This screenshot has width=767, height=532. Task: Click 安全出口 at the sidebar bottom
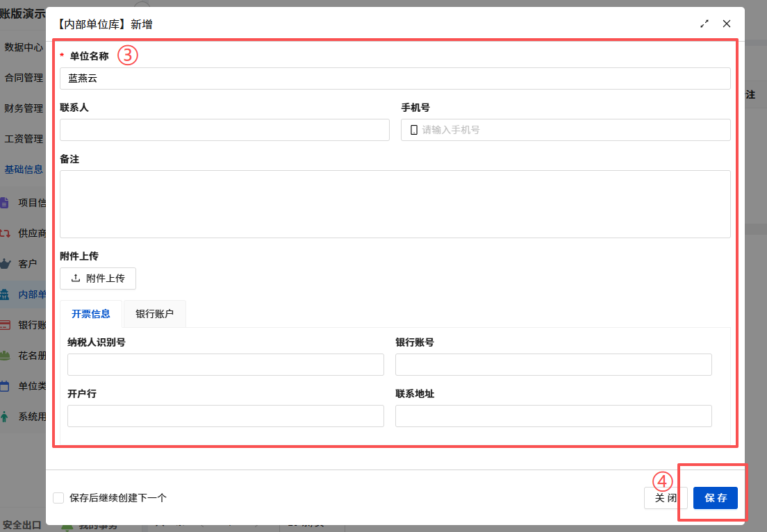pos(22,524)
